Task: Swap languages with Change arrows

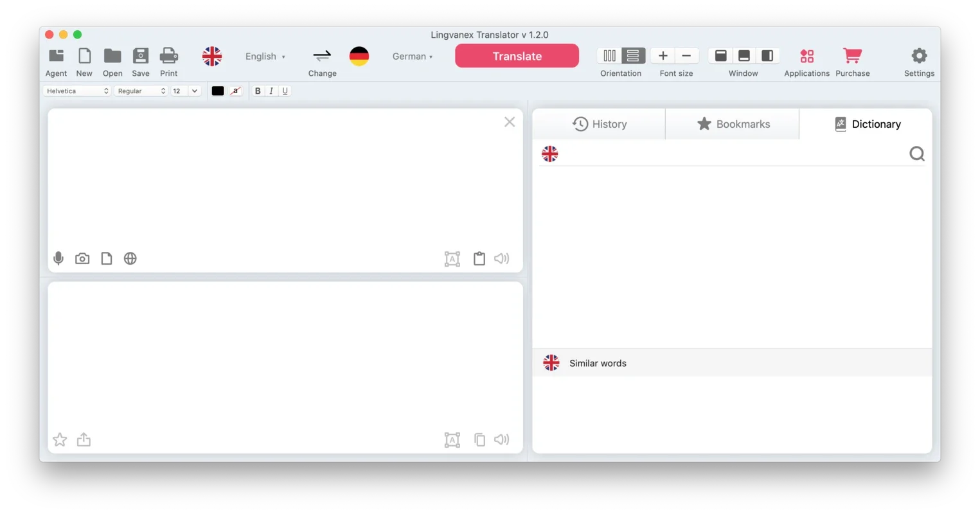Action: pyautogui.click(x=322, y=57)
